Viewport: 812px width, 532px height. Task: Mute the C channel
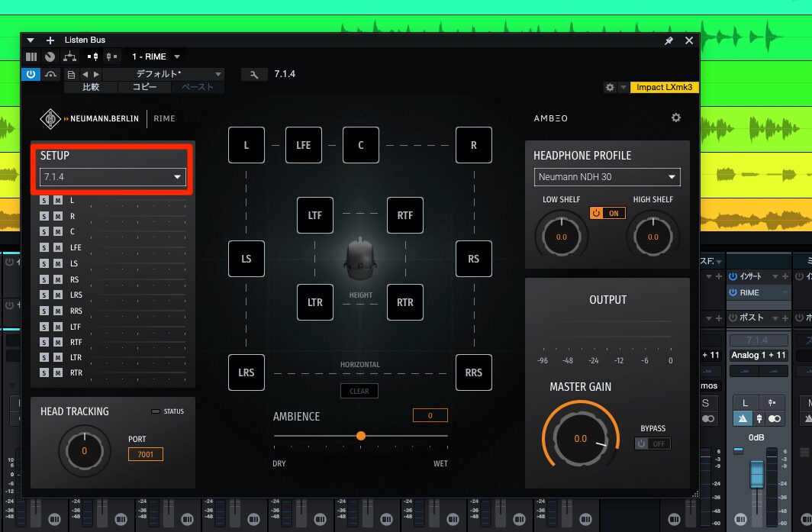57,232
